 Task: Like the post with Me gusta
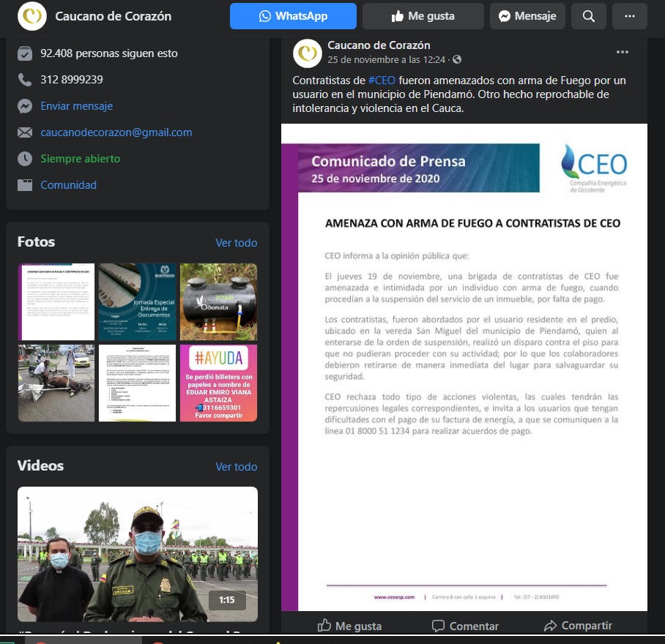(x=350, y=626)
